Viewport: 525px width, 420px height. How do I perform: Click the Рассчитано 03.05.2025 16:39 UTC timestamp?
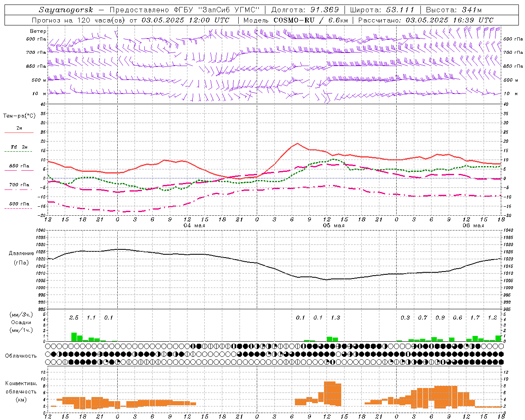click(x=426, y=20)
